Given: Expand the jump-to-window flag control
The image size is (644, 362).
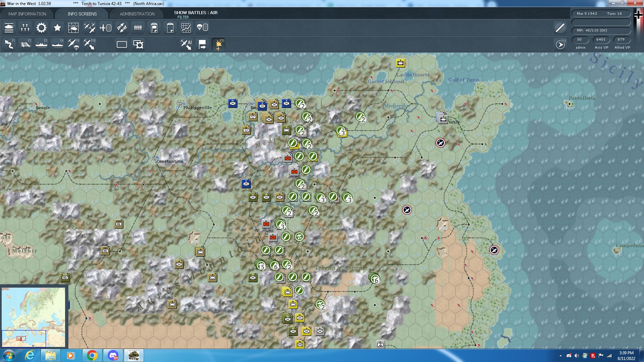Looking at the screenshot, I should pos(202,44).
